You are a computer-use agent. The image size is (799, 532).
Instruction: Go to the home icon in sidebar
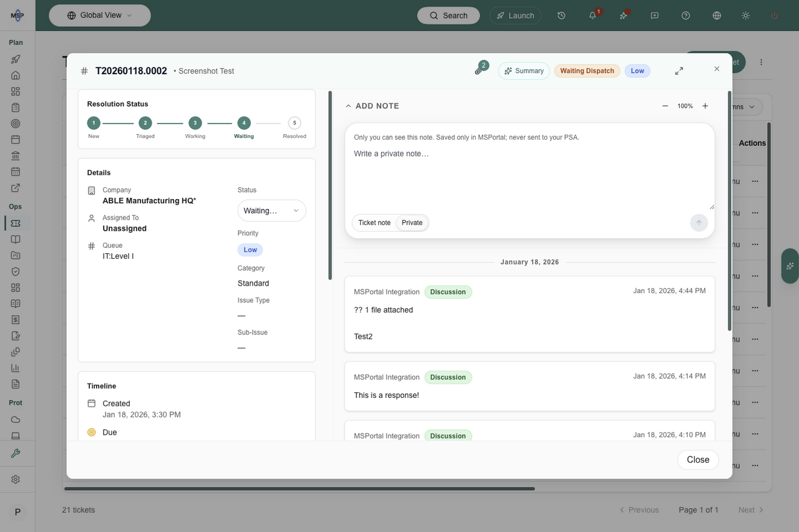tap(16, 75)
